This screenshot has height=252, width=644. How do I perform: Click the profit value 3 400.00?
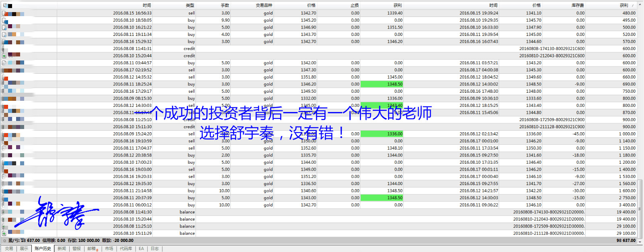[x=627, y=205]
